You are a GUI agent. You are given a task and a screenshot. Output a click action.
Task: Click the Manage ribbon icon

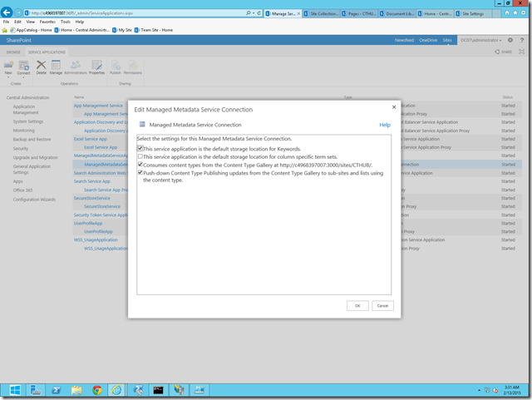56,67
